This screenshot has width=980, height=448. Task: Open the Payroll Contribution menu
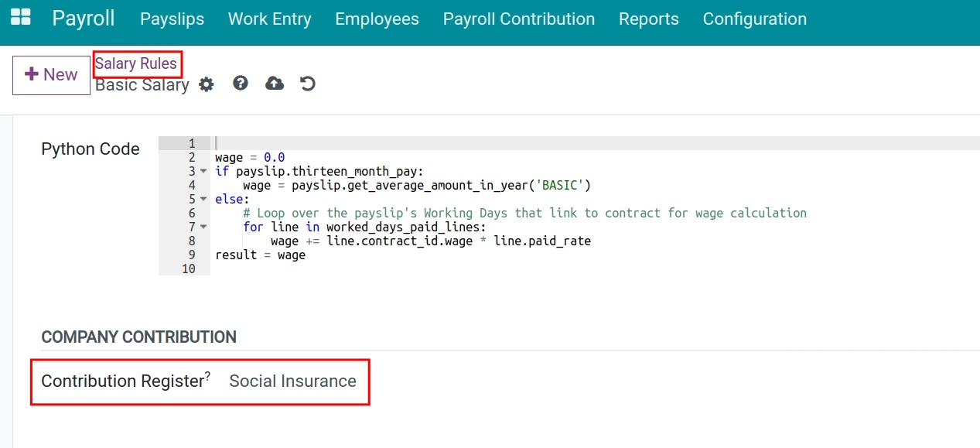pos(519,19)
